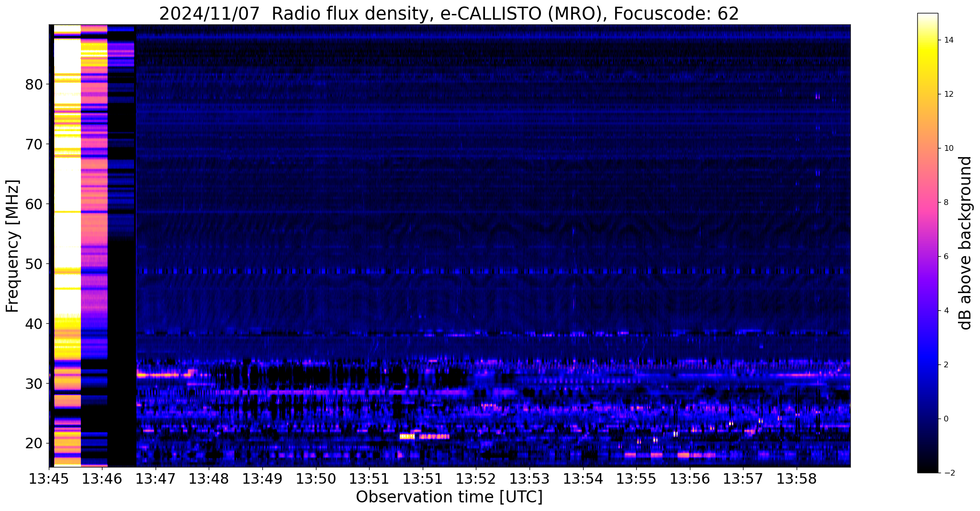This screenshot has width=980, height=511.
Task: Click the 13:48 time tick label
Action: [x=209, y=478]
